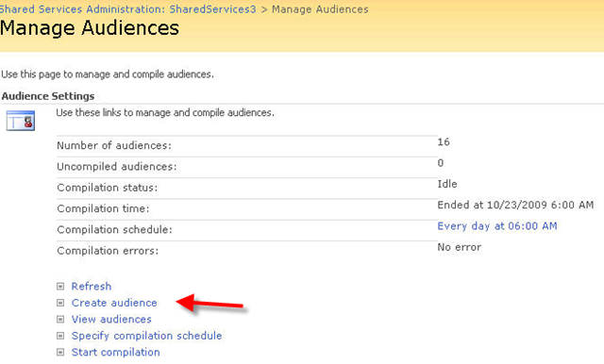
Task: Click the Idle status value
Action: 447,184
